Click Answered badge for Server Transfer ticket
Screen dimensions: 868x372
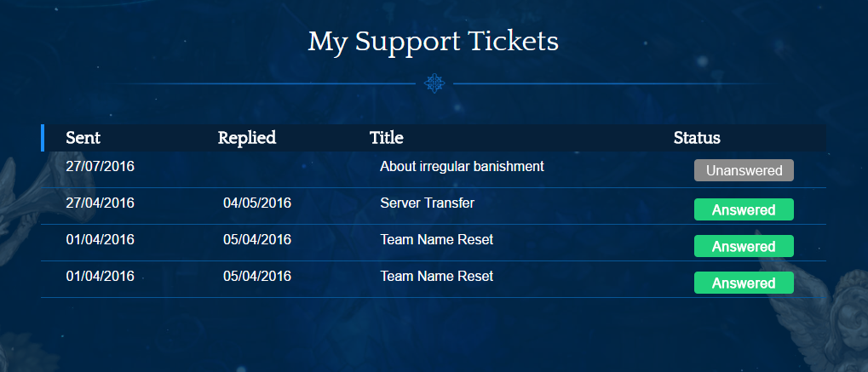pyautogui.click(x=744, y=209)
